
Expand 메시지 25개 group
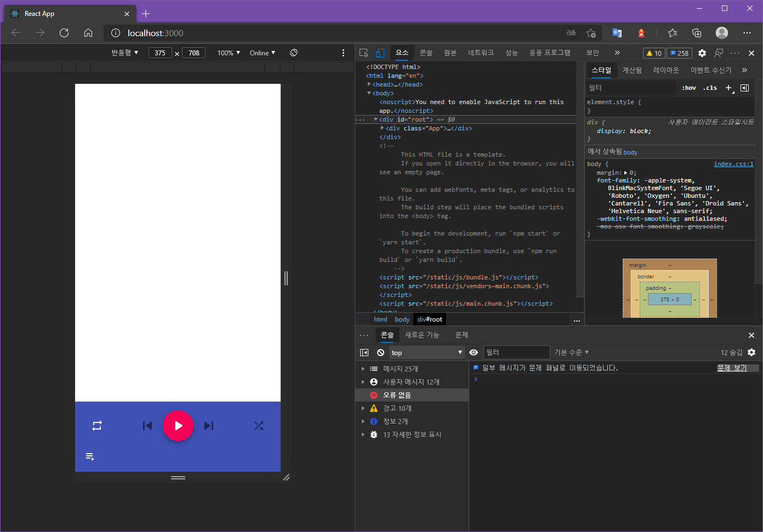pyautogui.click(x=363, y=369)
